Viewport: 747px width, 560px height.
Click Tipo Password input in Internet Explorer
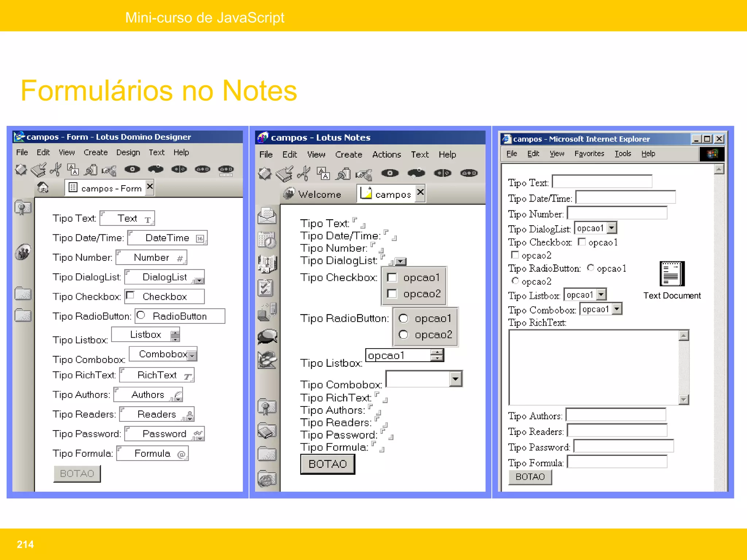(x=623, y=446)
